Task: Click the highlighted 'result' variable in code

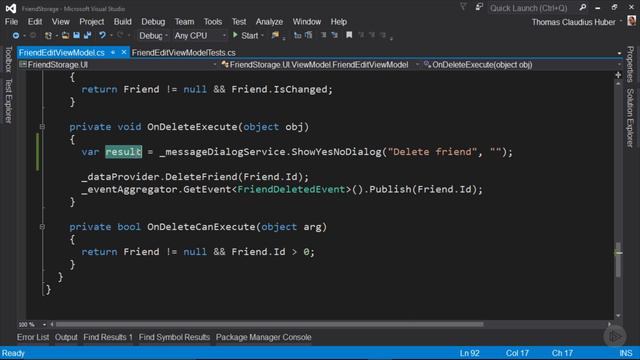Action: pyautogui.click(x=124, y=152)
